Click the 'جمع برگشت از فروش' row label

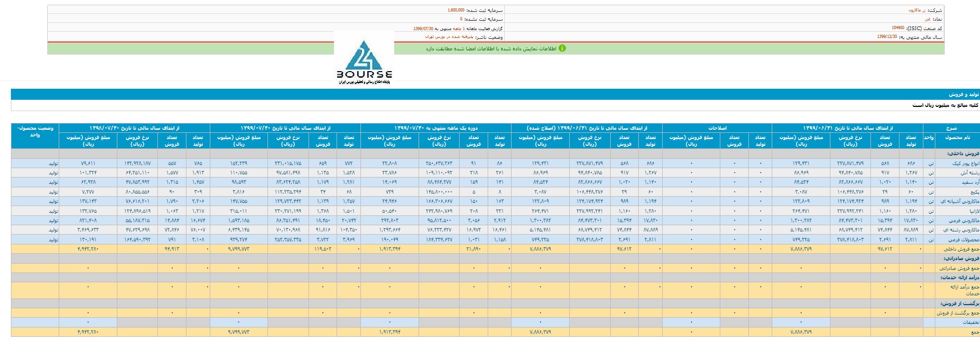click(x=958, y=313)
